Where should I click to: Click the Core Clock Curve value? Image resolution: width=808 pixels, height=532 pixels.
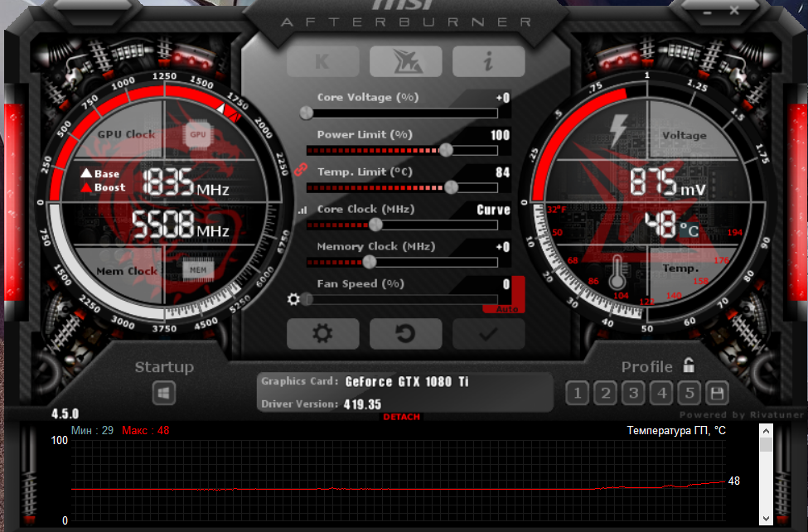point(493,210)
